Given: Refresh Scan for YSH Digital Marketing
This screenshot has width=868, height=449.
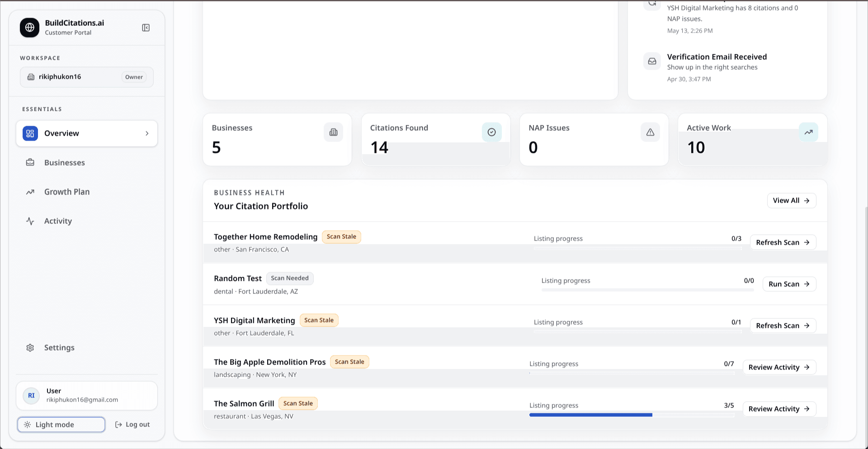Looking at the screenshot, I should [x=783, y=326].
